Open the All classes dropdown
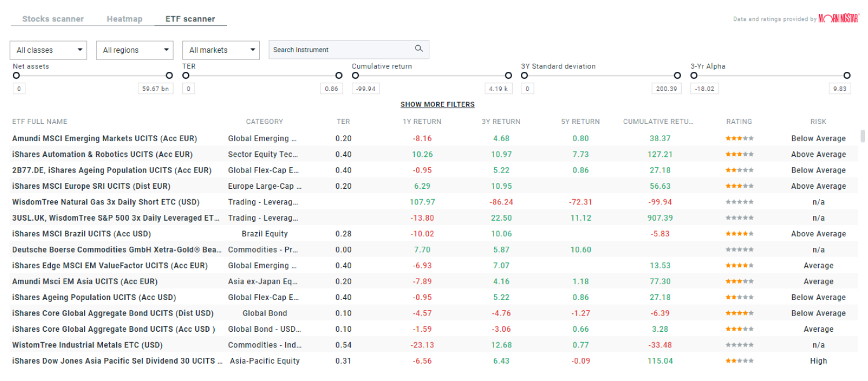This screenshot has height=381, width=868. click(x=48, y=50)
